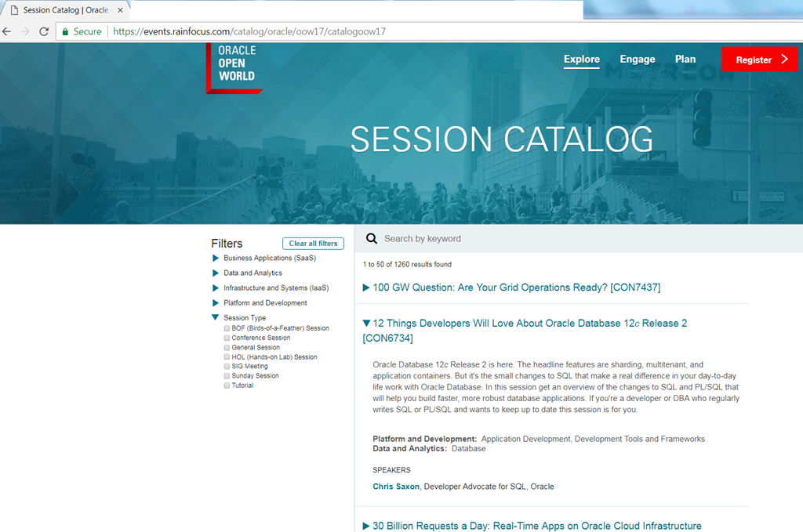
Task: Click the red Register button
Action: coord(759,60)
